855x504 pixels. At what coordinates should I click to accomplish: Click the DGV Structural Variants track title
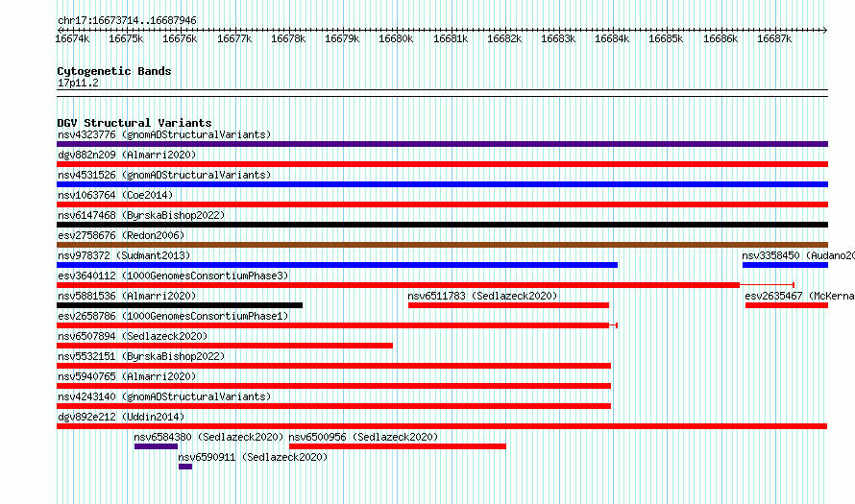pyautogui.click(x=134, y=123)
